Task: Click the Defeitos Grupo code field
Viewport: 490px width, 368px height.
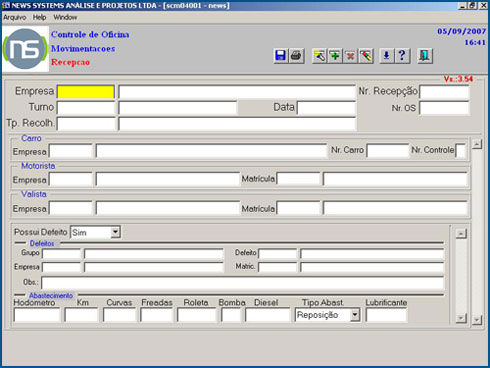Action: [61, 254]
